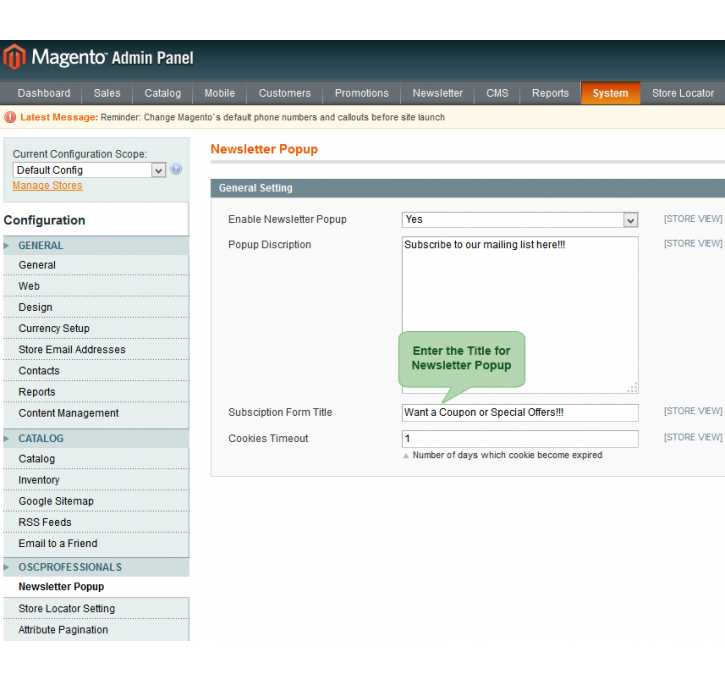Open the Reports top menu
The height and width of the screenshot is (680, 725).
pos(550,93)
